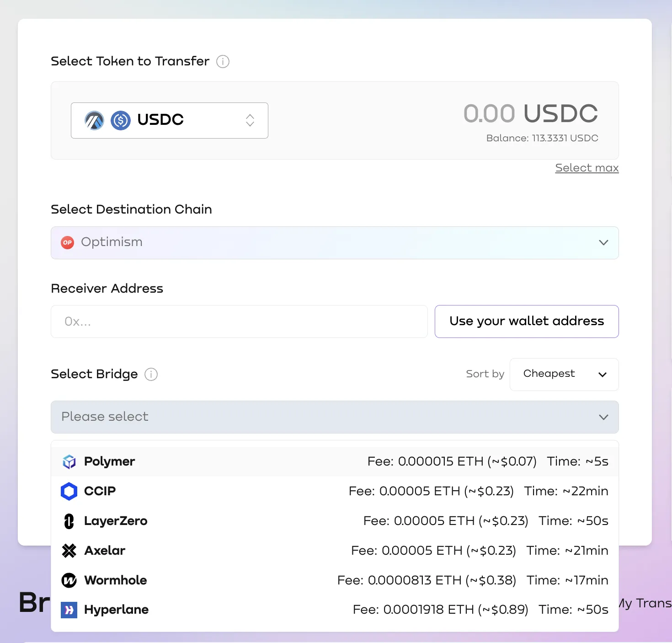Click the Balance: 113.3331 USDC text

tap(542, 138)
